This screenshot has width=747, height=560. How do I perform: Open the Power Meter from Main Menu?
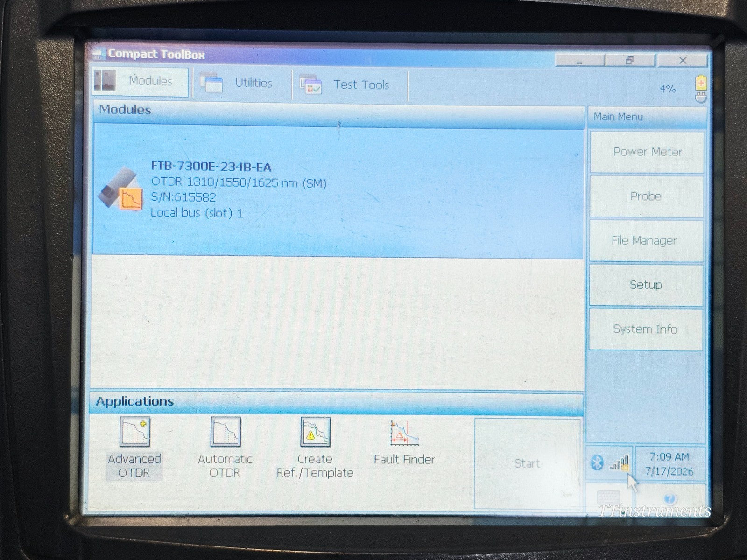[x=647, y=152]
